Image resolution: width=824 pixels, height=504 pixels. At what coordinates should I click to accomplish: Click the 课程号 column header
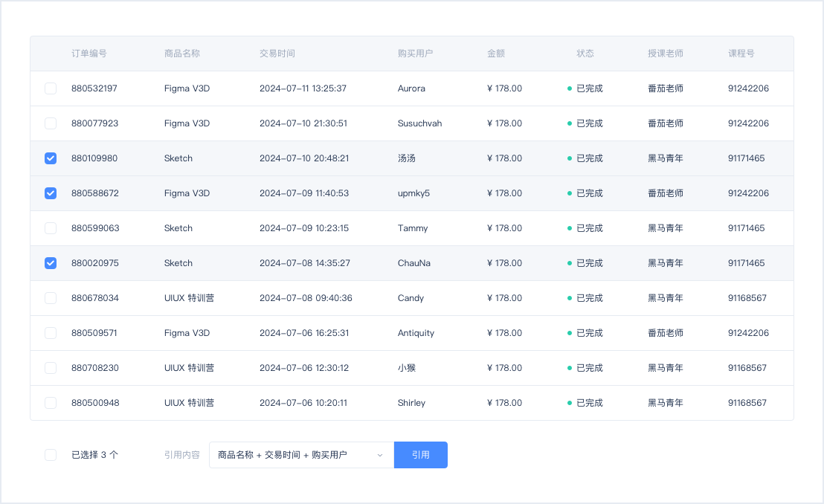point(741,54)
